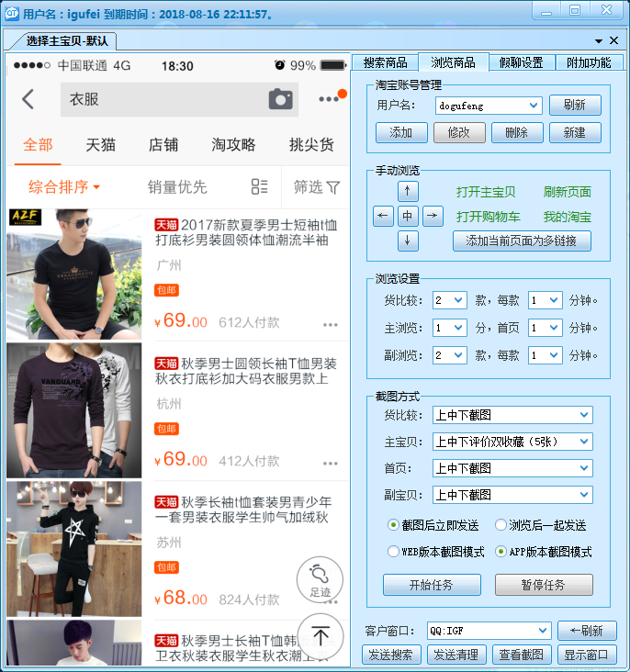Click ←刷新 client window button

(587, 631)
